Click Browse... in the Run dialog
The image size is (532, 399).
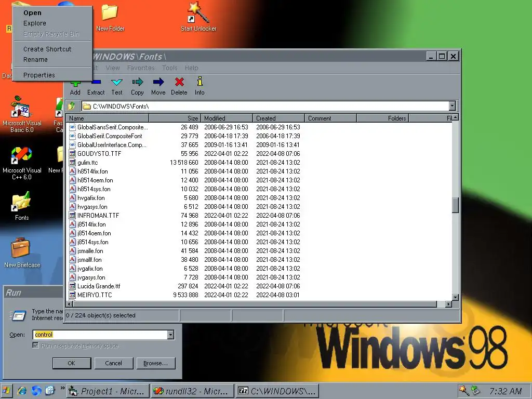click(156, 363)
